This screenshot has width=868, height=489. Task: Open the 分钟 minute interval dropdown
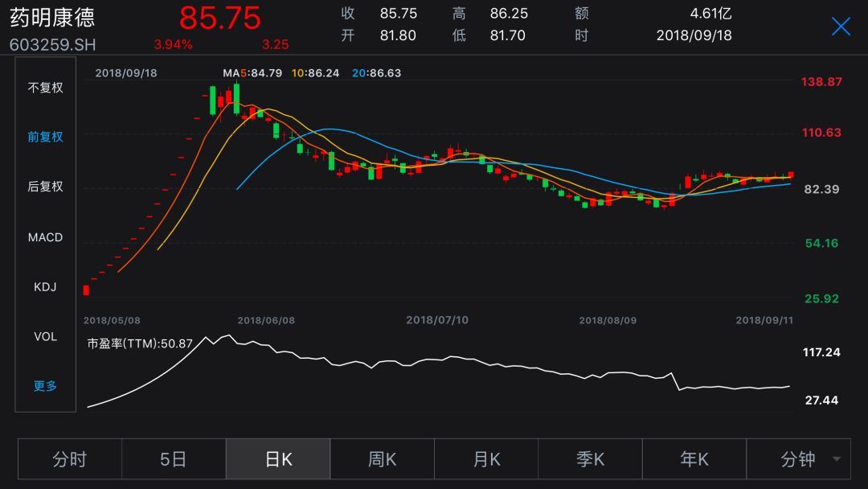(798, 459)
